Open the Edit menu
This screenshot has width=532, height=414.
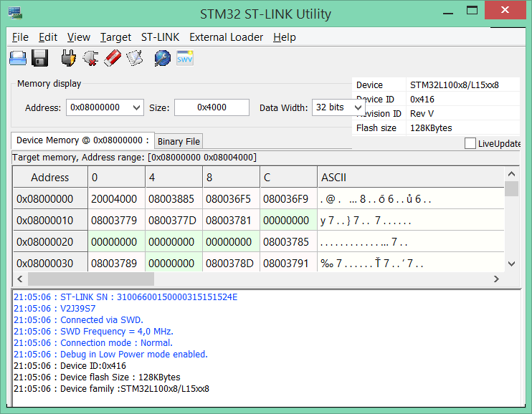48,37
